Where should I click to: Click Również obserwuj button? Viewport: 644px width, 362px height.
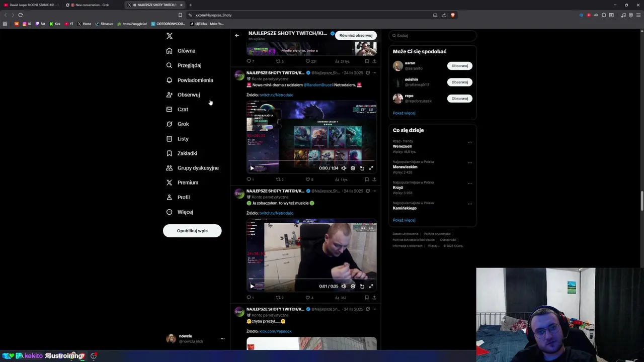tap(356, 35)
